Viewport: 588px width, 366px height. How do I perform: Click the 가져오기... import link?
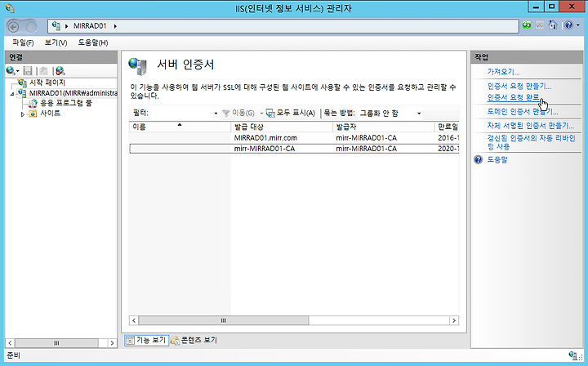click(503, 72)
